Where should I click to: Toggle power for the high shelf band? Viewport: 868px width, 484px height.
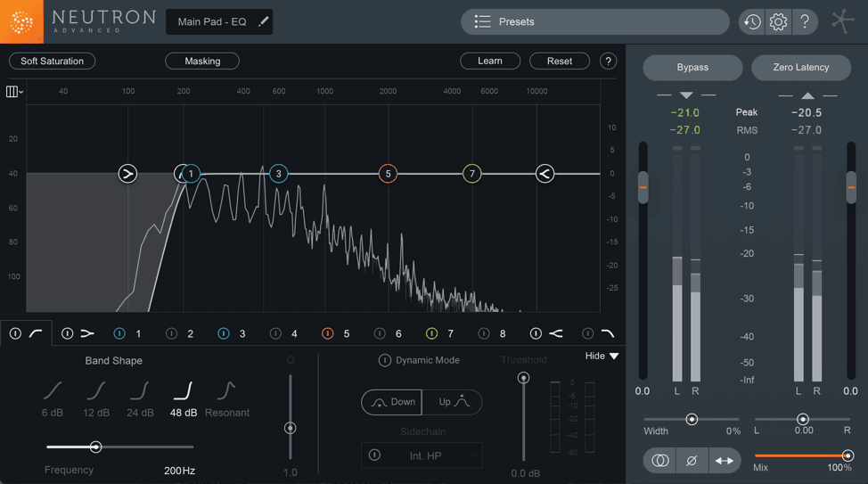536,333
